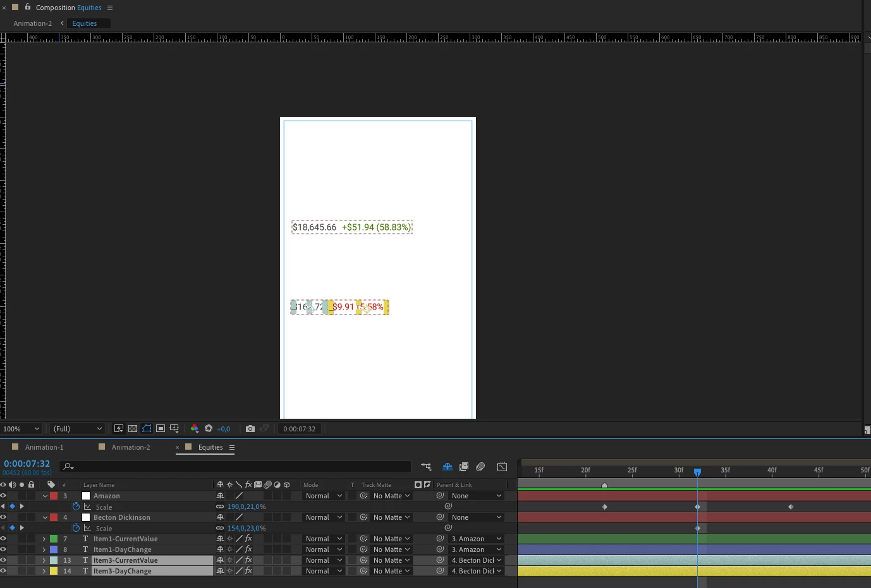
Task: Click the green label of Item1-CurrentValue layer
Action: pyautogui.click(x=54, y=539)
